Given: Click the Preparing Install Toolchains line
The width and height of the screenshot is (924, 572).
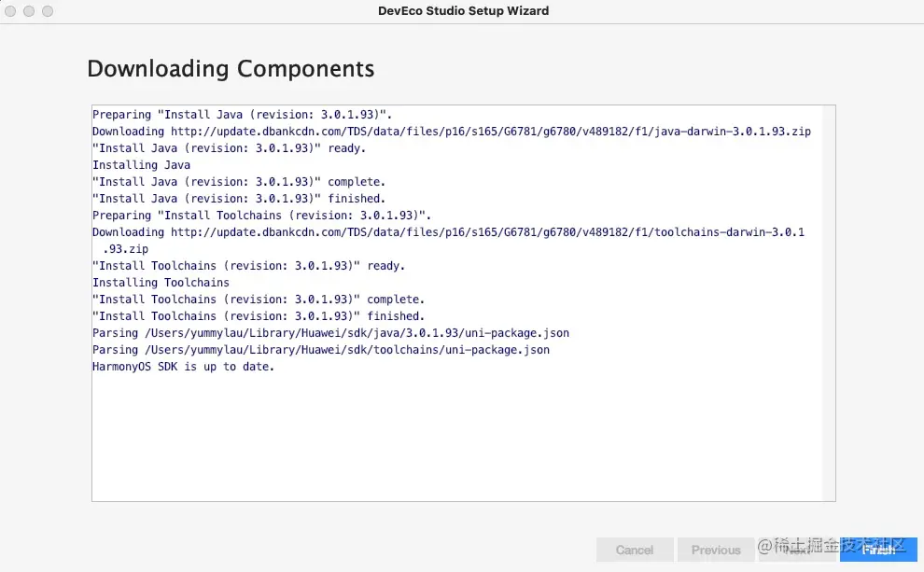Looking at the screenshot, I should 261,216.
